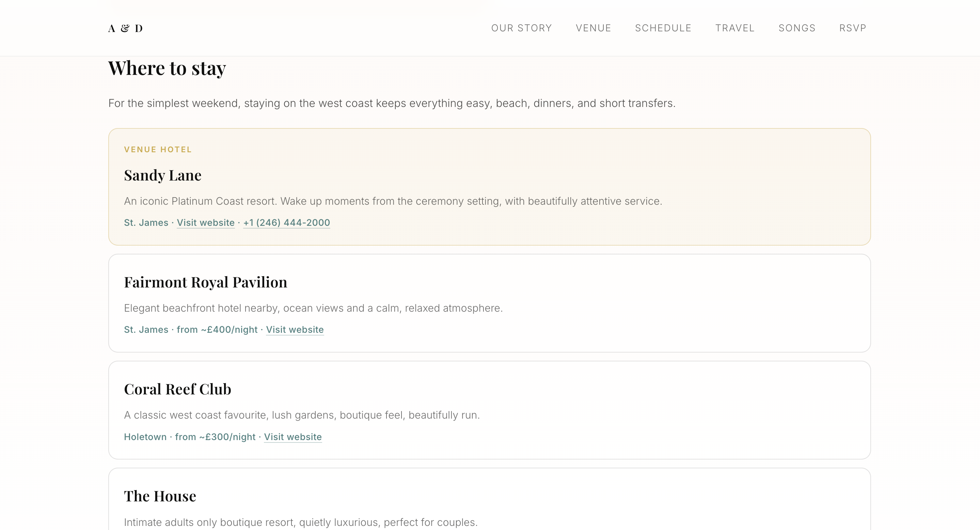
Task: Click the Holetown location text
Action: [x=145, y=437]
